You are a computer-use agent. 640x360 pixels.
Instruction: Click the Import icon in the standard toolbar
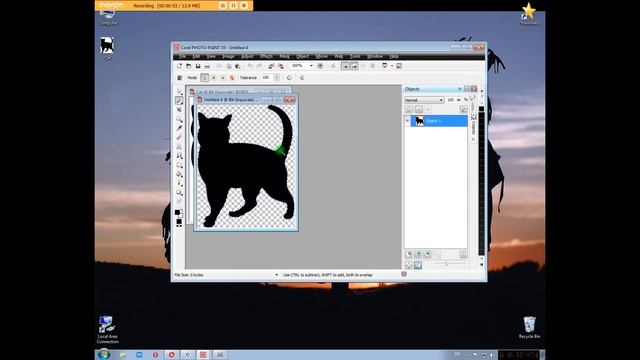[271, 66]
